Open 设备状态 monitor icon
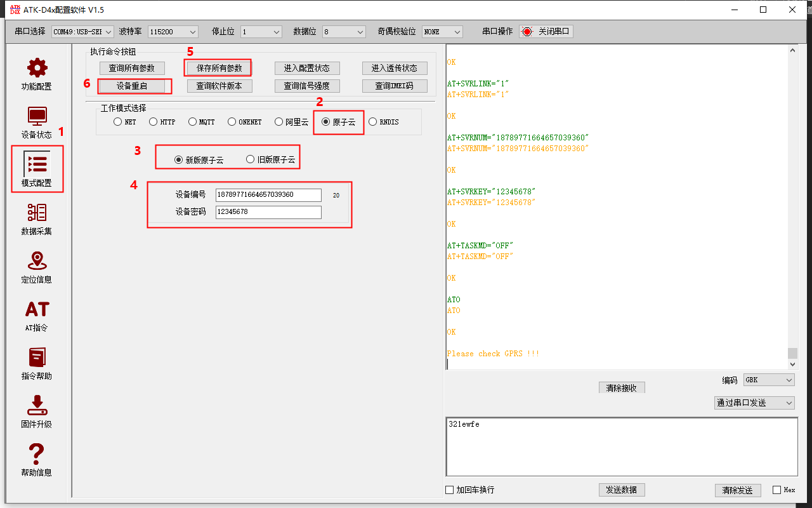Screen dimensions: 812x508 click(37, 117)
